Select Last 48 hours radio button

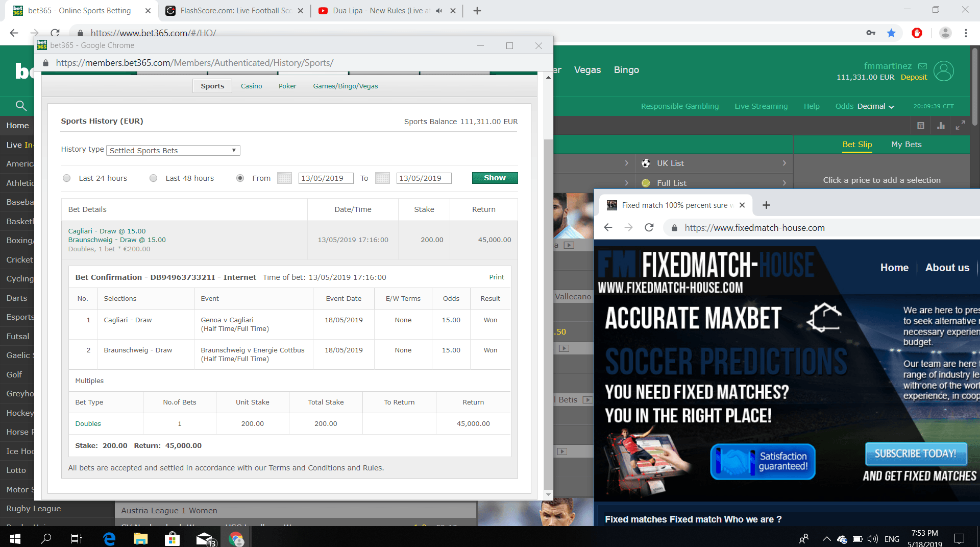[153, 178]
